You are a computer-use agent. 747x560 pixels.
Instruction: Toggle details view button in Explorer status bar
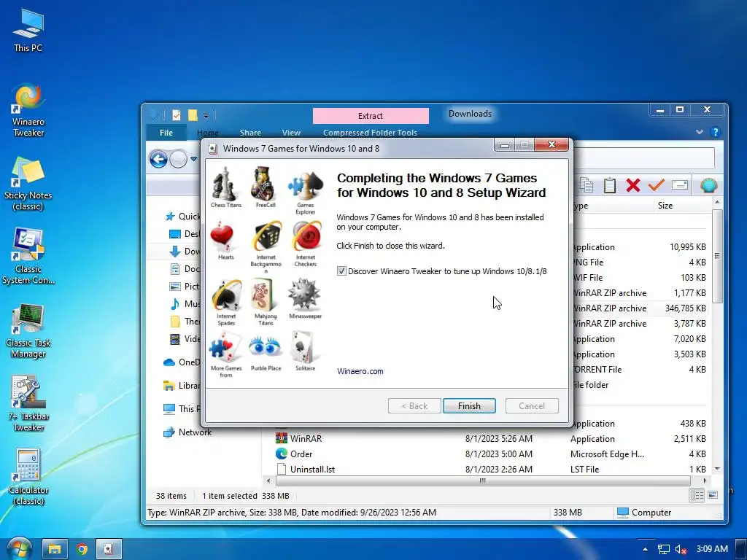pyautogui.click(x=697, y=495)
